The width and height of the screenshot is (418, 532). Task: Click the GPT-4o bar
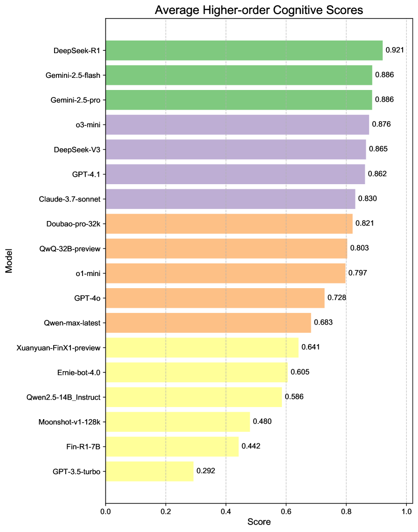(215, 298)
